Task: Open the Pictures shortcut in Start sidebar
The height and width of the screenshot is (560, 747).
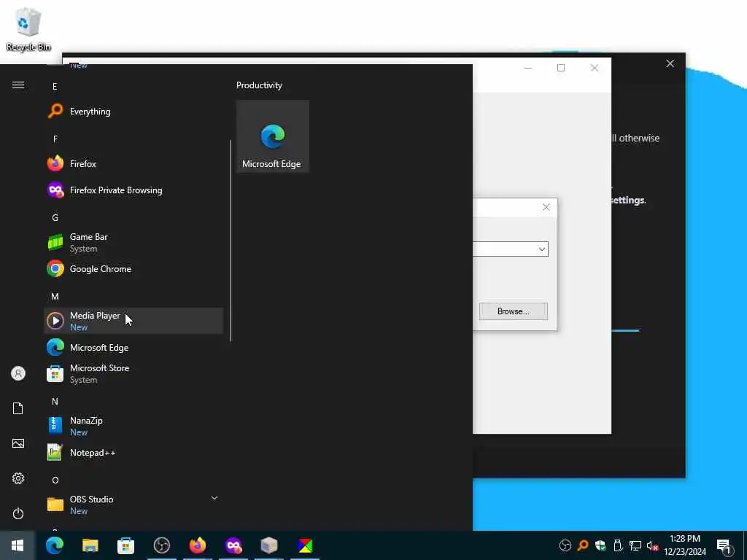Action: (x=18, y=443)
